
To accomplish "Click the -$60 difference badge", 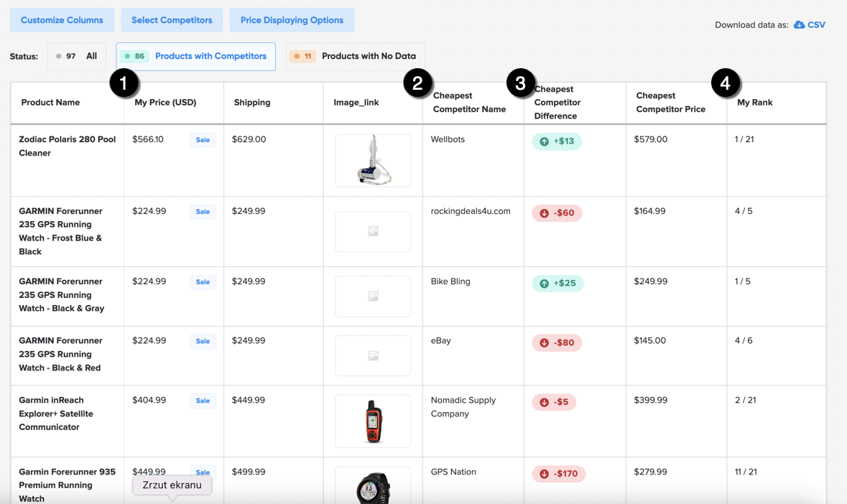I will [x=557, y=213].
